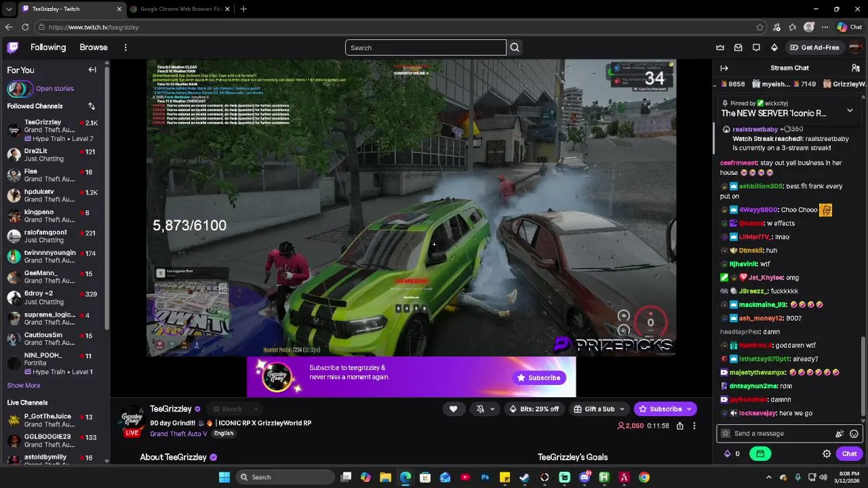Viewport: 868px width, 488px height.
Task: Expand the Gift a Sub dropdown
Action: coord(622,409)
